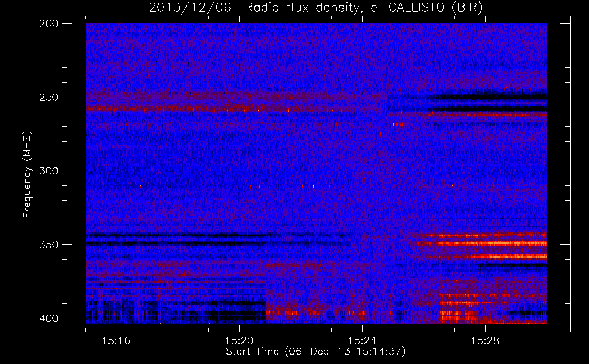Click the 15:20 time axis label

(x=239, y=341)
